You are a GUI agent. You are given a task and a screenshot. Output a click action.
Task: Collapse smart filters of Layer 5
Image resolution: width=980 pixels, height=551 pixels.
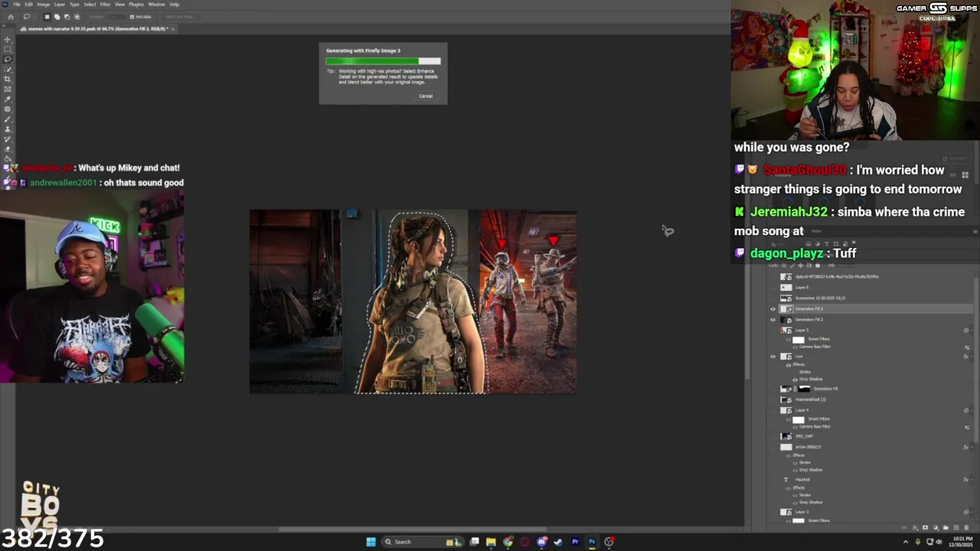[x=972, y=331]
